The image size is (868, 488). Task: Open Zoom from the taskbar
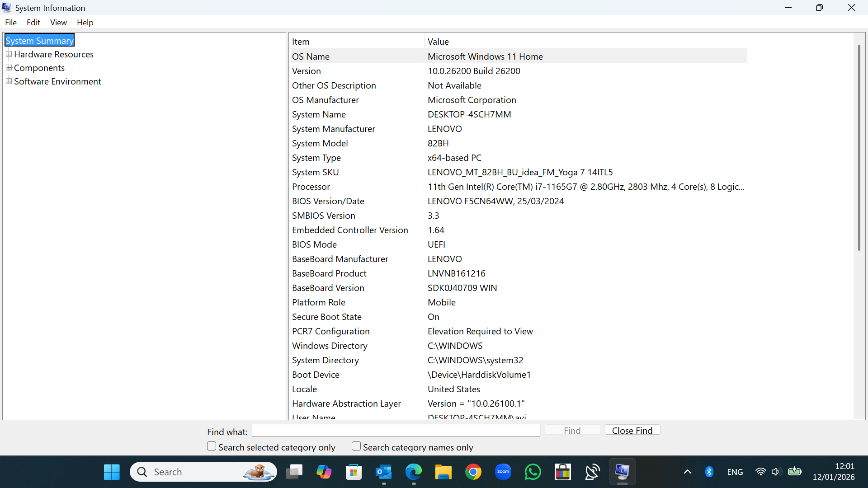pyautogui.click(x=503, y=472)
